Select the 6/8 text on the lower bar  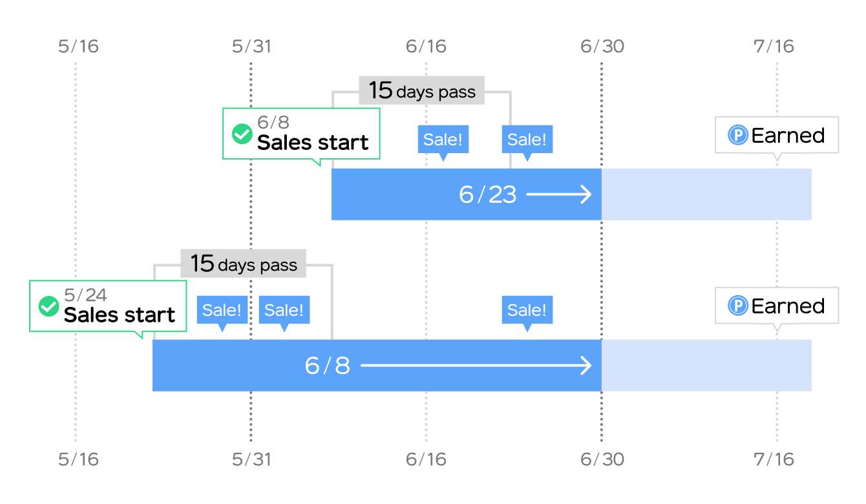coord(328,366)
